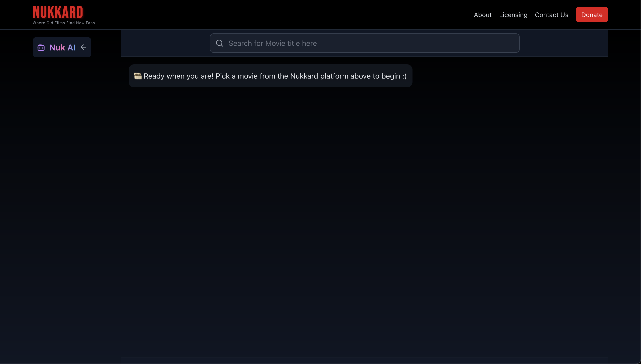This screenshot has height=364, width=641.
Task: Focus the movie title search field
Action: click(365, 43)
